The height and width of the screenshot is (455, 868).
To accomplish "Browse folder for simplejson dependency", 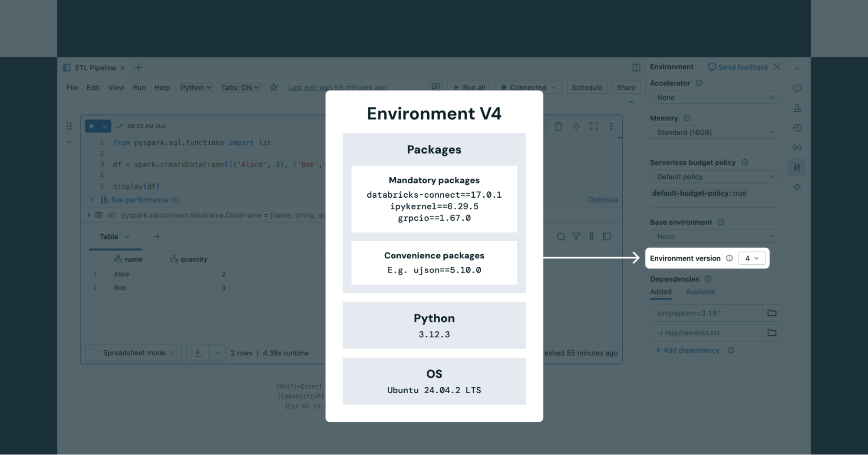I will coord(772,313).
